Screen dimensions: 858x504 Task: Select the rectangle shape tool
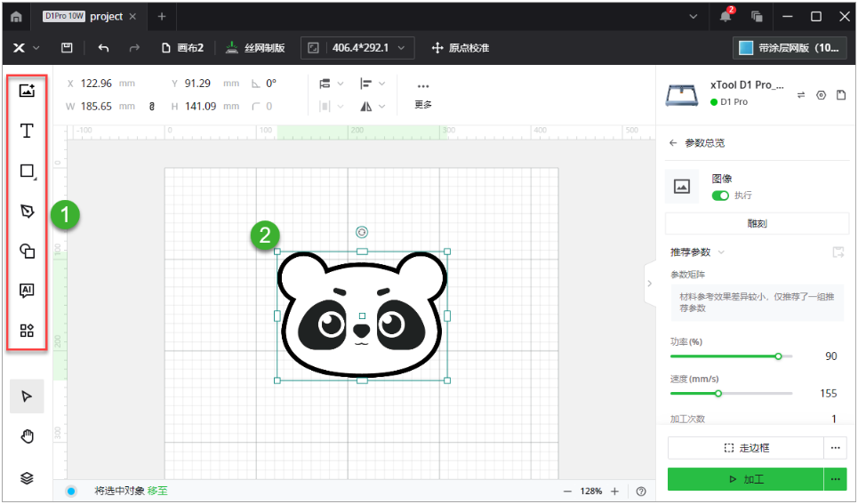click(27, 171)
